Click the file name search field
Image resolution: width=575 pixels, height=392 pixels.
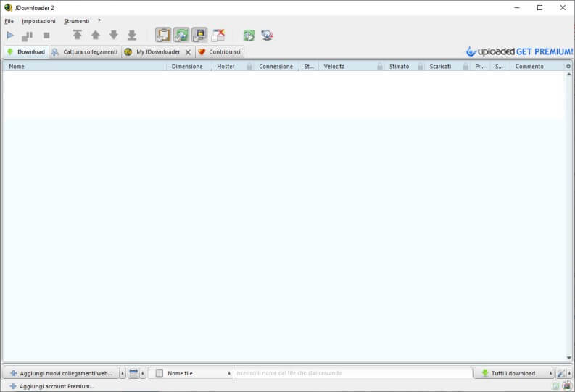pyautogui.click(x=353, y=373)
